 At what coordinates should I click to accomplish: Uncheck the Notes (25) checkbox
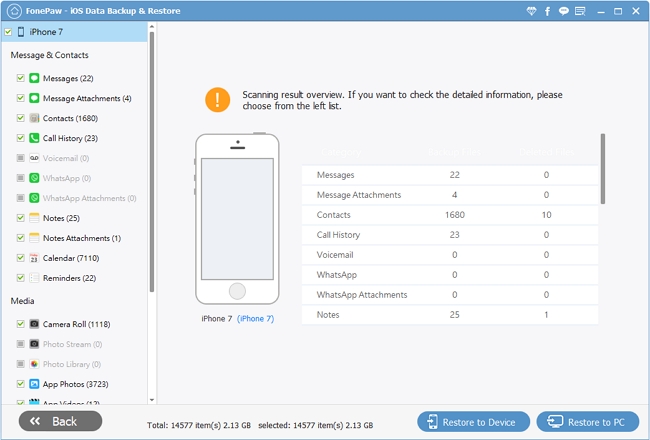(20, 218)
